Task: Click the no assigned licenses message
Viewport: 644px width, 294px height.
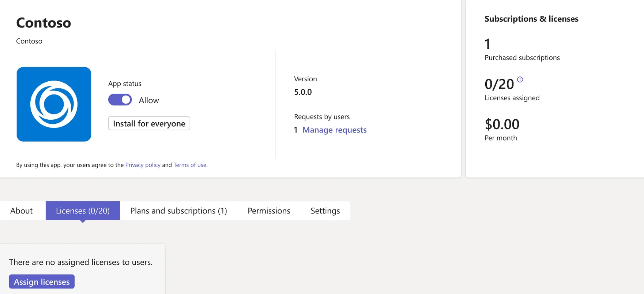Action: [81, 262]
